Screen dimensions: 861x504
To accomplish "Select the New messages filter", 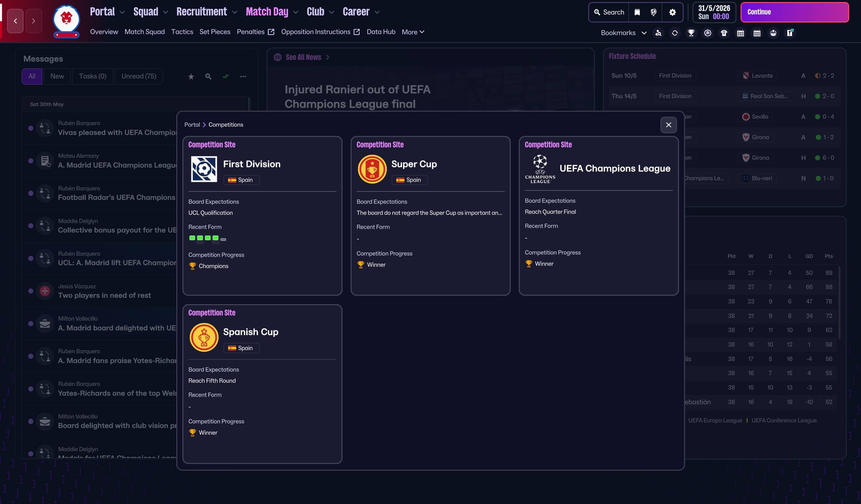I will [57, 76].
